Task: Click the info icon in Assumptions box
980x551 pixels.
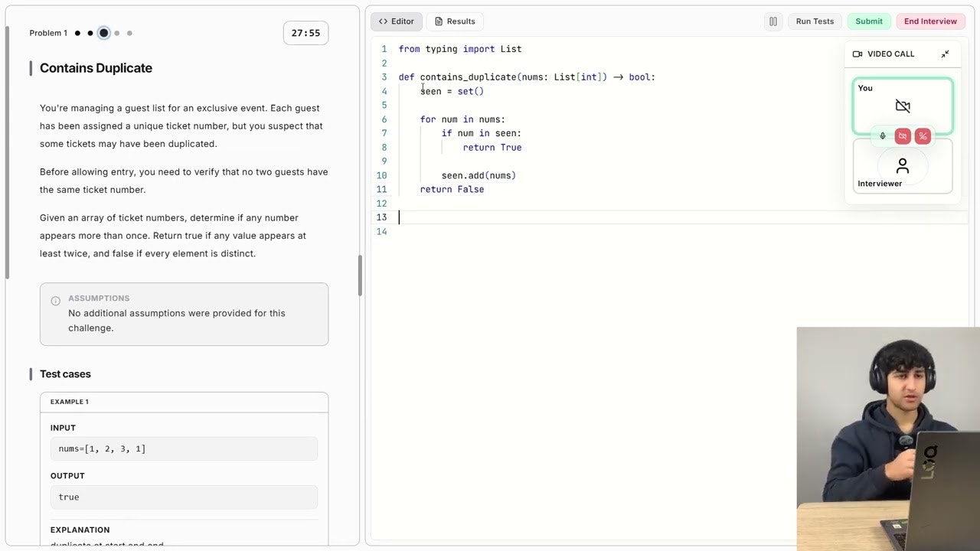Action: coord(55,301)
